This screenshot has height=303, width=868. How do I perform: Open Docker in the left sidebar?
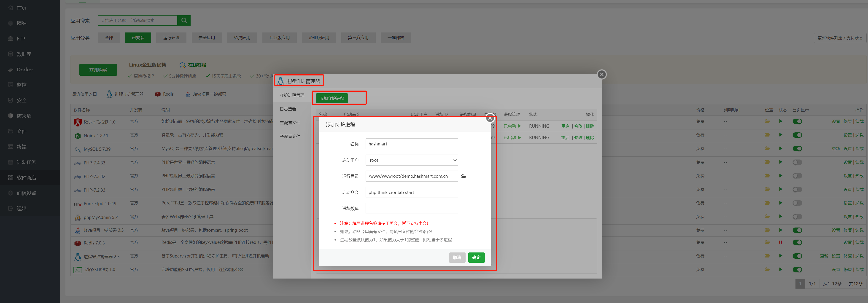[x=25, y=70]
